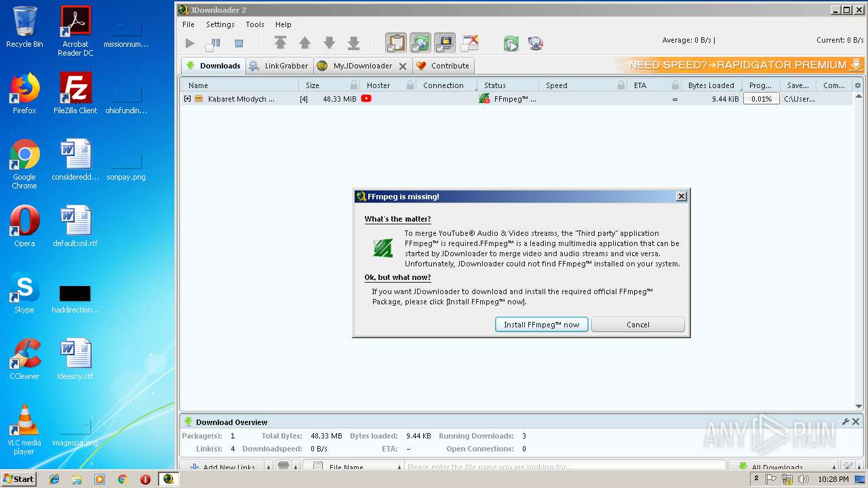Move selected package to the top

tap(280, 43)
